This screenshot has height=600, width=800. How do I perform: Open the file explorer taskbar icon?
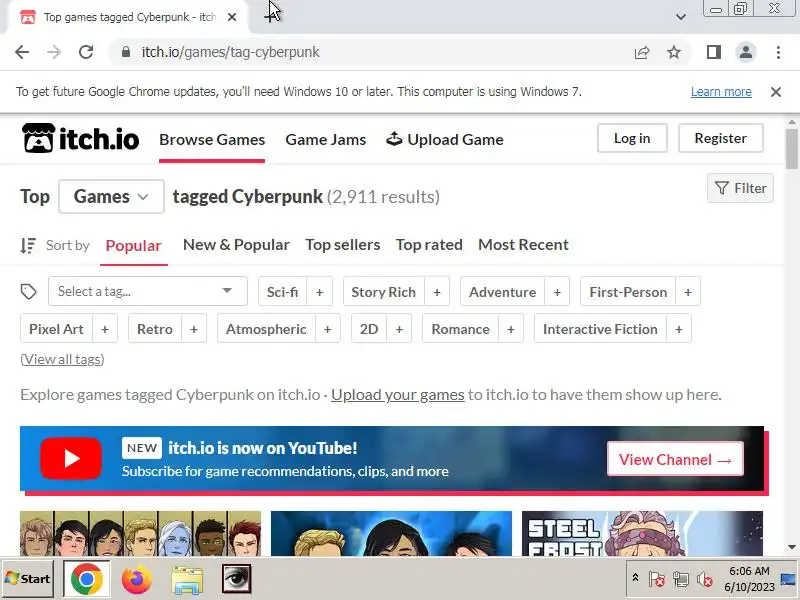tap(187, 580)
